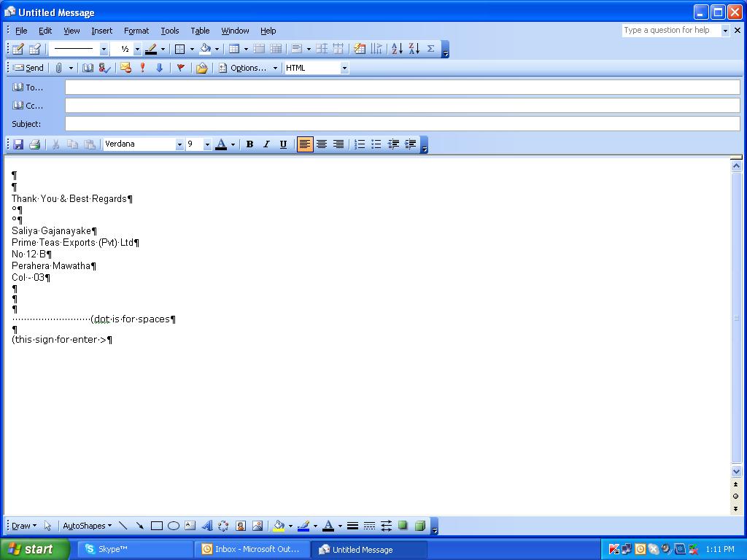Insert Clip Art from drawing toolbar
Image resolution: width=747 pixels, height=560 pixels.
pyautogui.click(x=241, y=526)
